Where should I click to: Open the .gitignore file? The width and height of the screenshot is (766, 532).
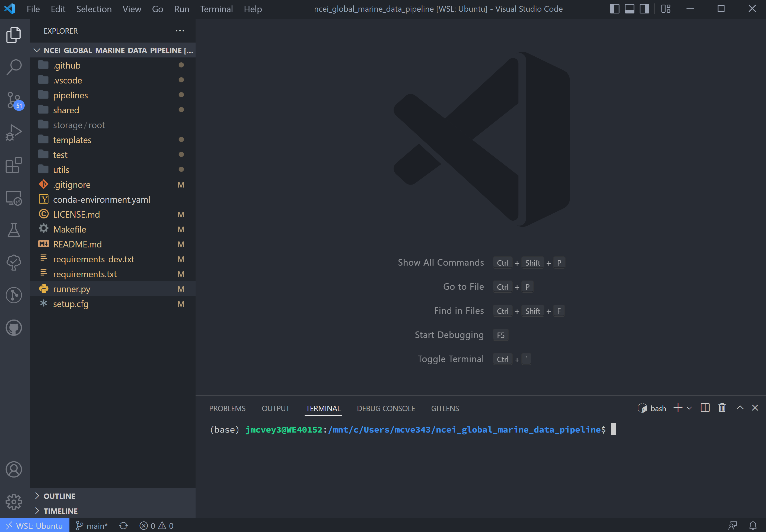coord(113,185)
